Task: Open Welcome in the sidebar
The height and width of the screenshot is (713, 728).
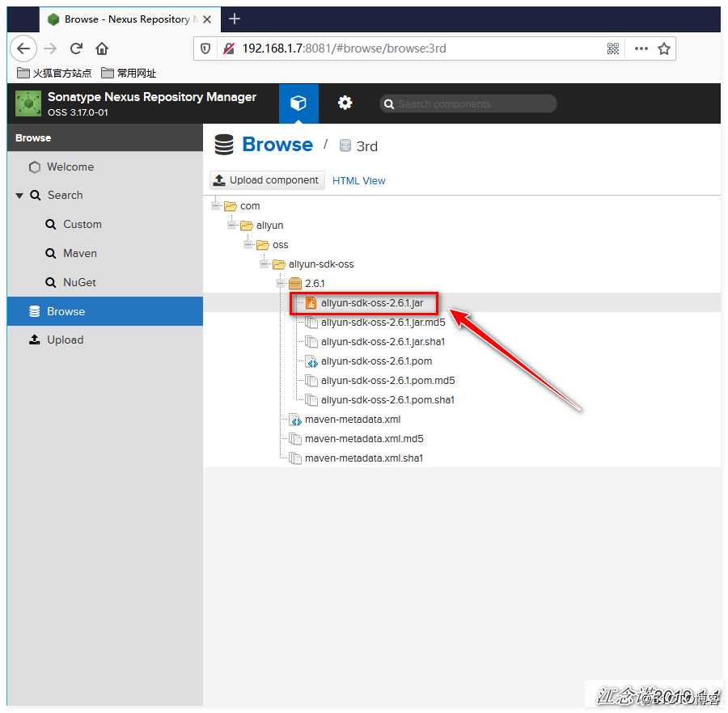Action: [x=105, y=167]
